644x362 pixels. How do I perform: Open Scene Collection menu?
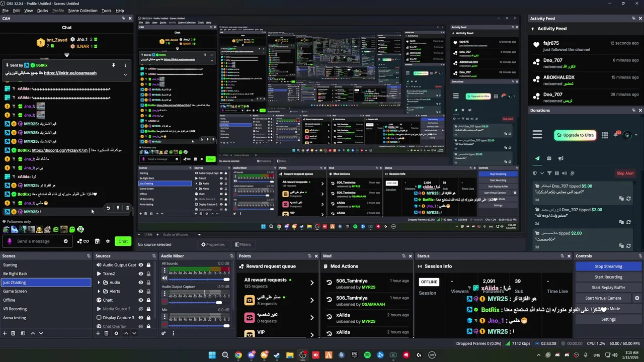(x=83, y=11)
